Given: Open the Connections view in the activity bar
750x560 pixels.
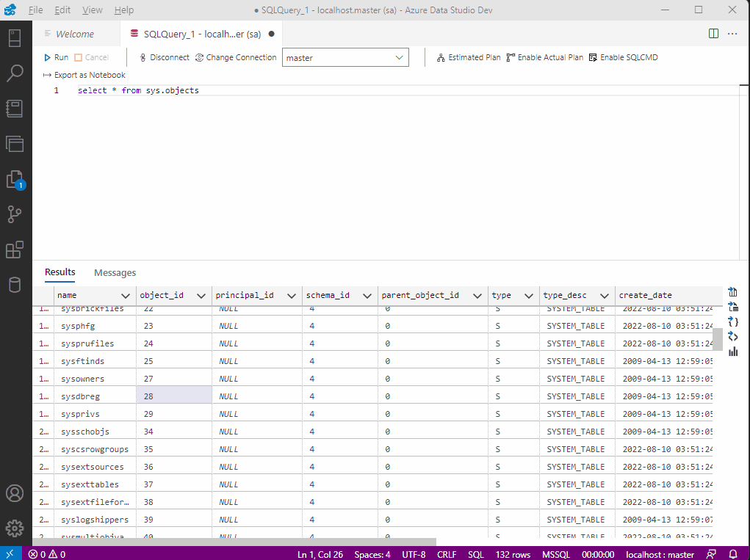Looking at the screenshot, I should pyautogui.click(x=15, y=37).
